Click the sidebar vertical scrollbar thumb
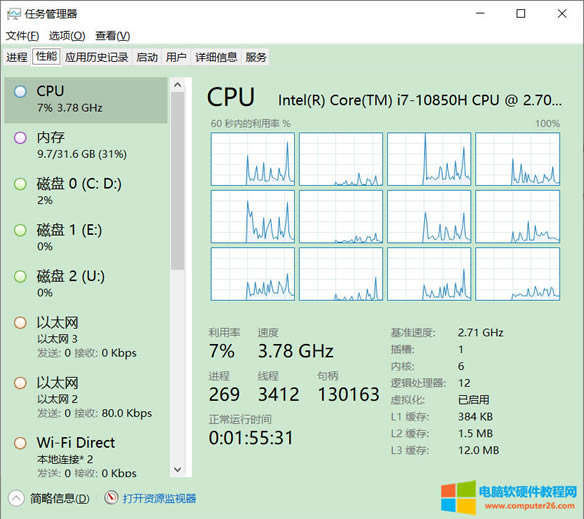Image resolution: width=584 pixels, height=519 pixels. tap(178, 181)
